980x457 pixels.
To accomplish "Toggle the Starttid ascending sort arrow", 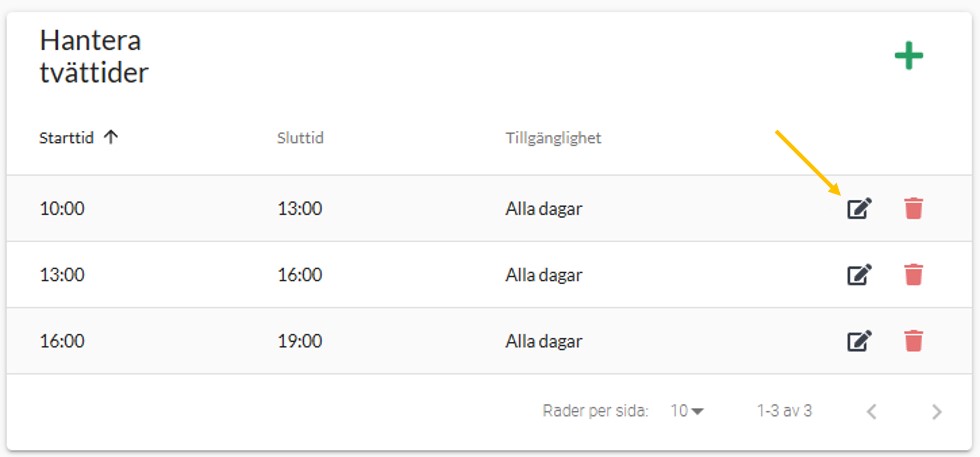I will pyautogui.click(x=111, y=138).
